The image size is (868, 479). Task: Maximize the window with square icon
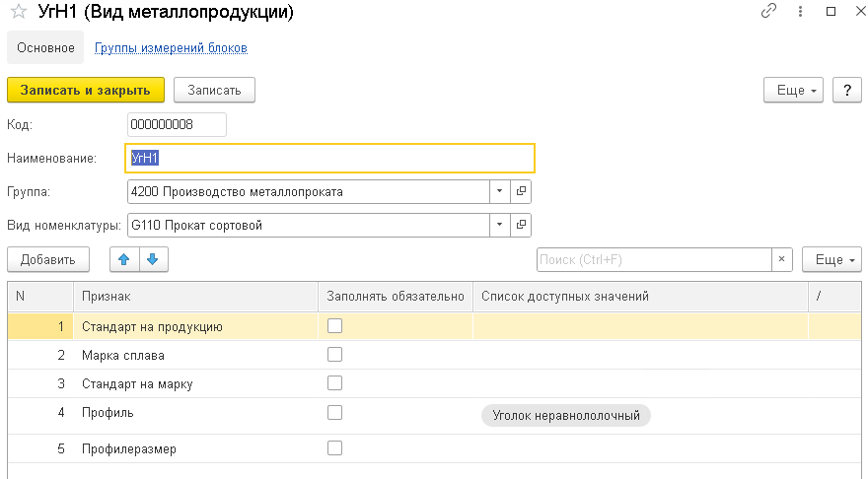coord(831,11)
